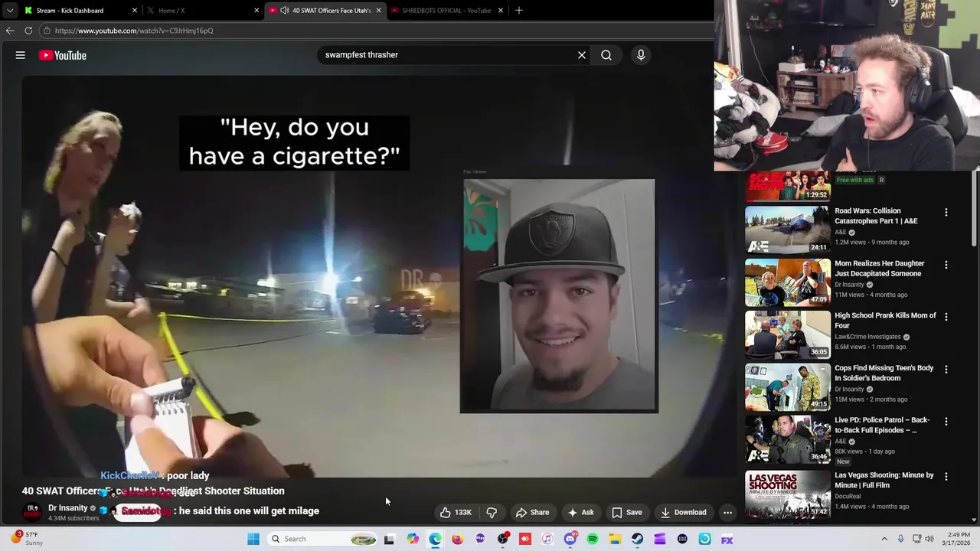
Task: Open Microsoft Edge on the taskbar
Action: coord(435,539)
